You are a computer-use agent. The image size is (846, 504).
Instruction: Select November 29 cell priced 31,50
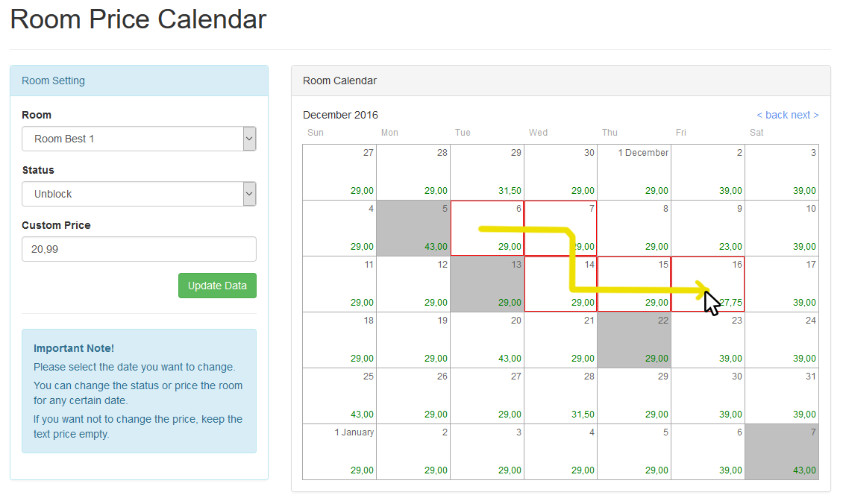click(487, 172)
